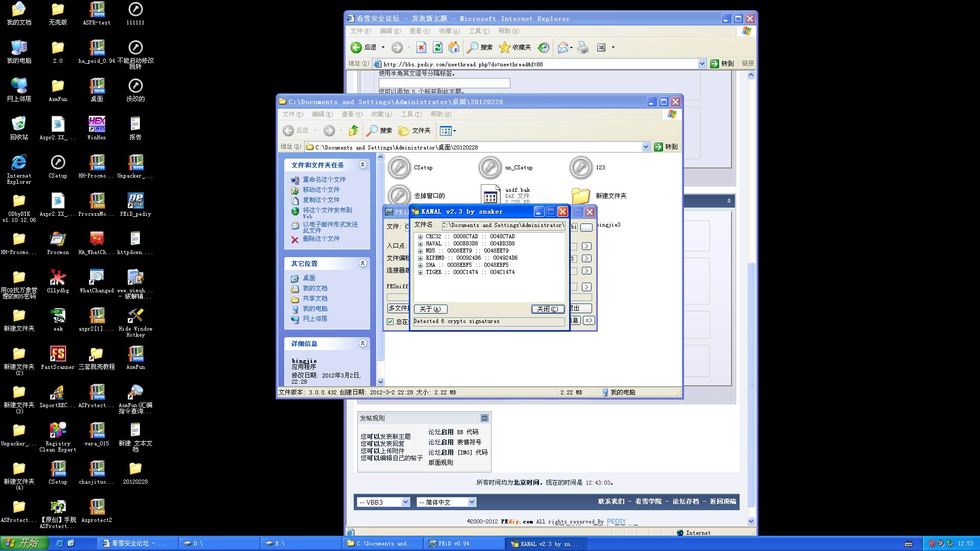Click the IE Back (后退) button

[363, 47]
